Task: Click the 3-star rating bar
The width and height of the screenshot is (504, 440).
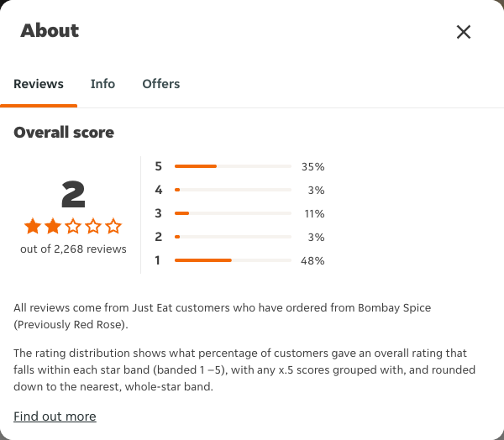Action: tap(233, 213)
